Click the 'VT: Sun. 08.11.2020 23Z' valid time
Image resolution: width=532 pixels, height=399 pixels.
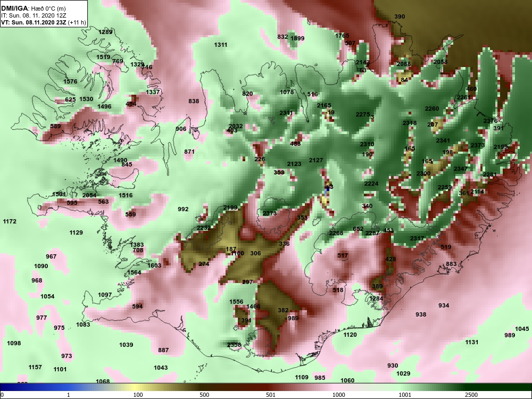point(34,23)
